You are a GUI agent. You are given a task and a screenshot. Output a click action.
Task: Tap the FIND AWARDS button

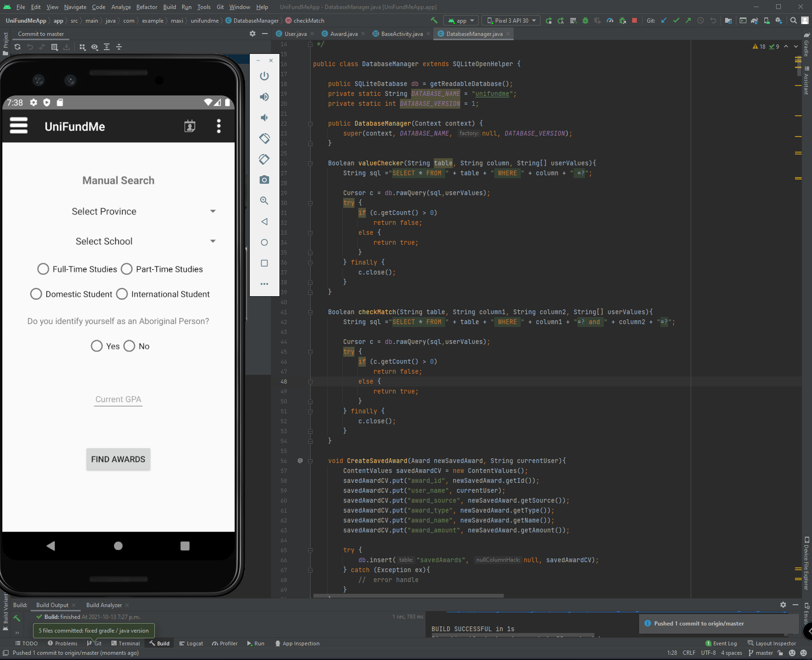click(118, 459)
